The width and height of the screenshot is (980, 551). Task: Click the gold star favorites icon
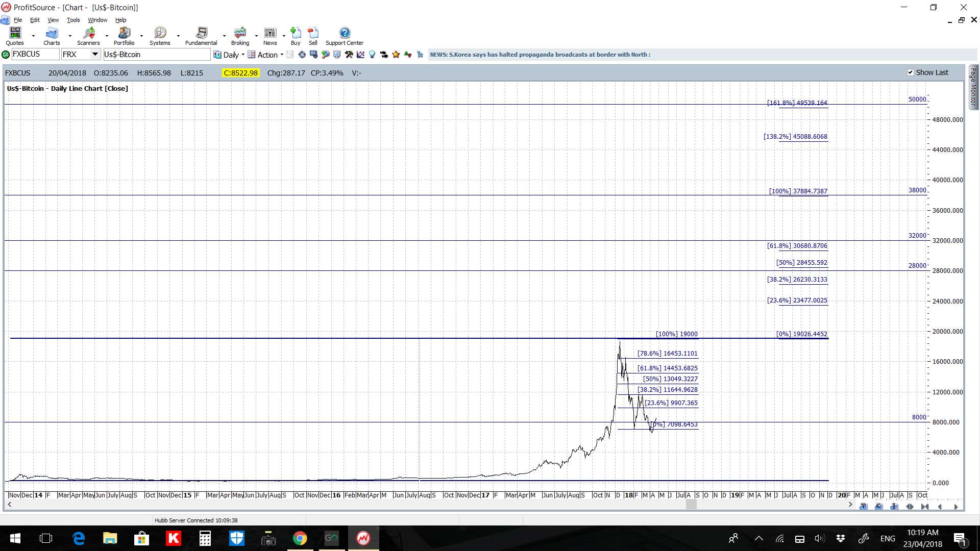396,55
